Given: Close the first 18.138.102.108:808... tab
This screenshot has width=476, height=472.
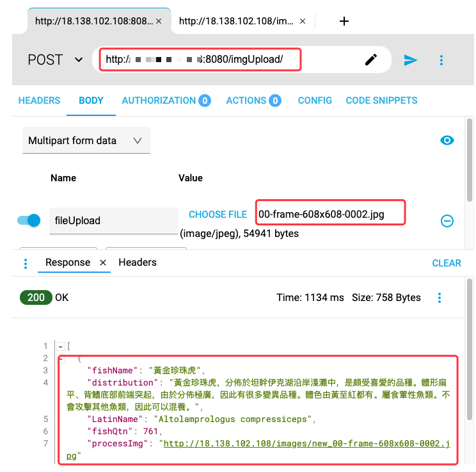Looking at the screenshot, I should coord(159,21).
